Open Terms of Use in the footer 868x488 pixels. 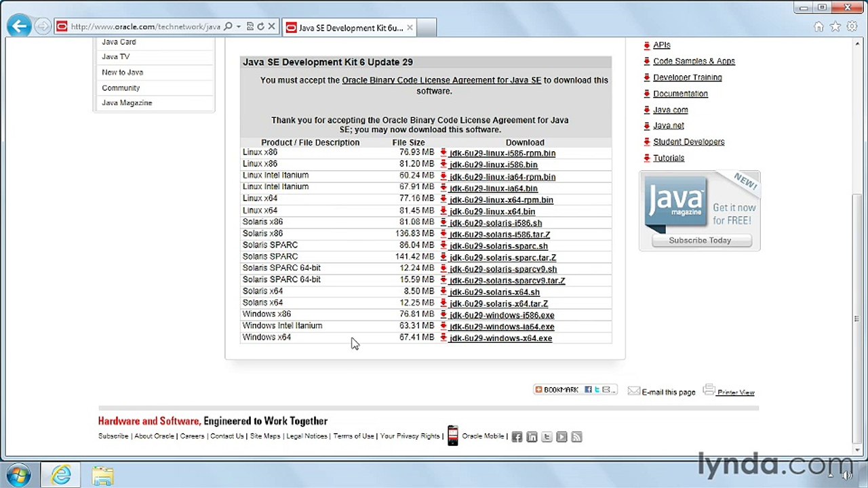pos(353,436)
